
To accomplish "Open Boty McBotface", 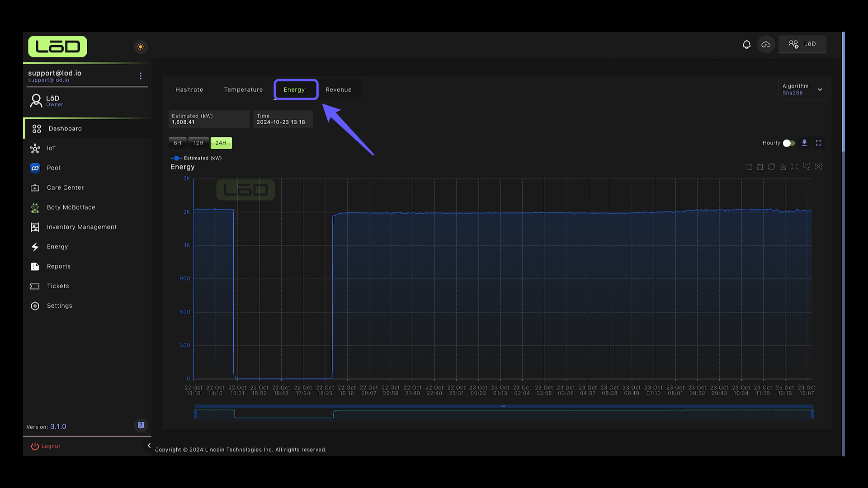I will pyautogui.click(x=87, y=207).
